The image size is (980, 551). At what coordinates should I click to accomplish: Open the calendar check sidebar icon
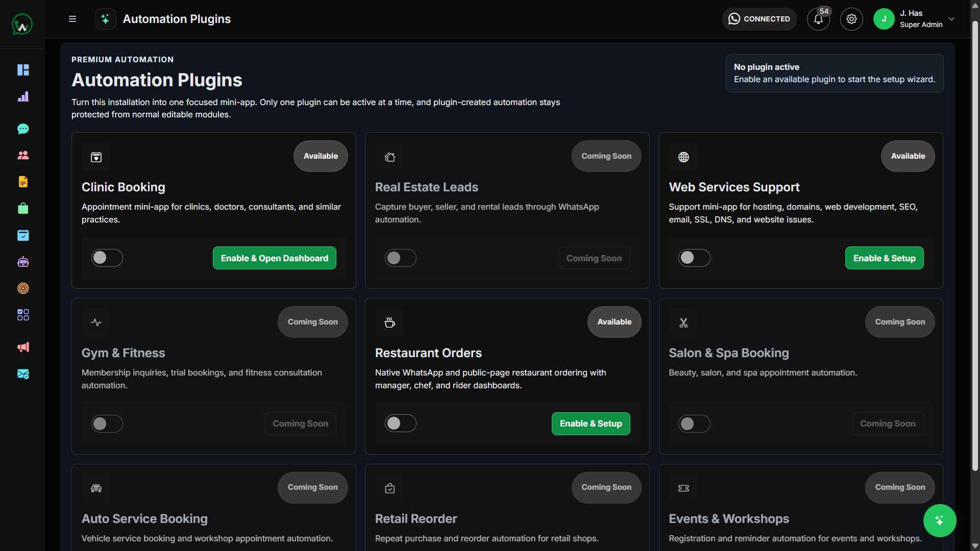(23, 235)
